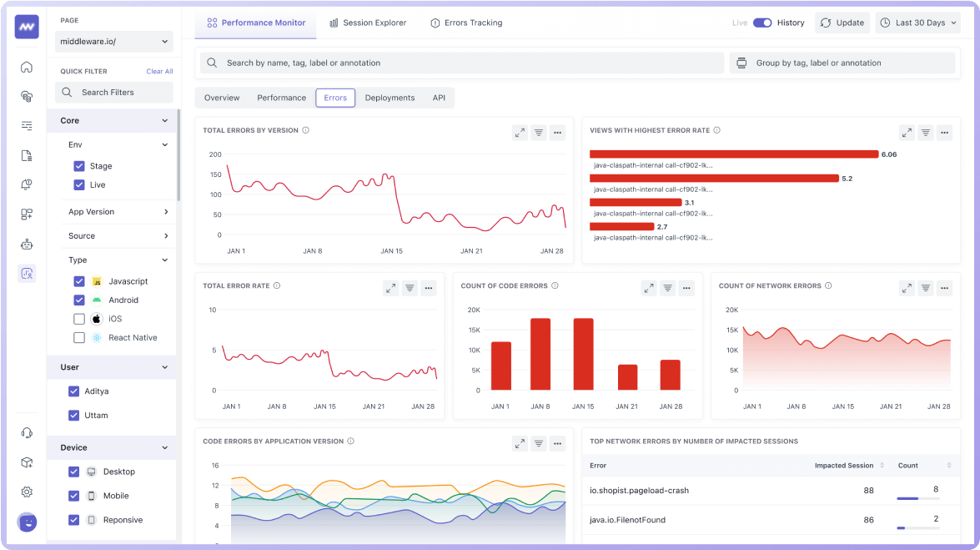The height and width of the screenshot is (550, 980).
Task: Select the Deployments sub-tab
Action: coord(389,98)
